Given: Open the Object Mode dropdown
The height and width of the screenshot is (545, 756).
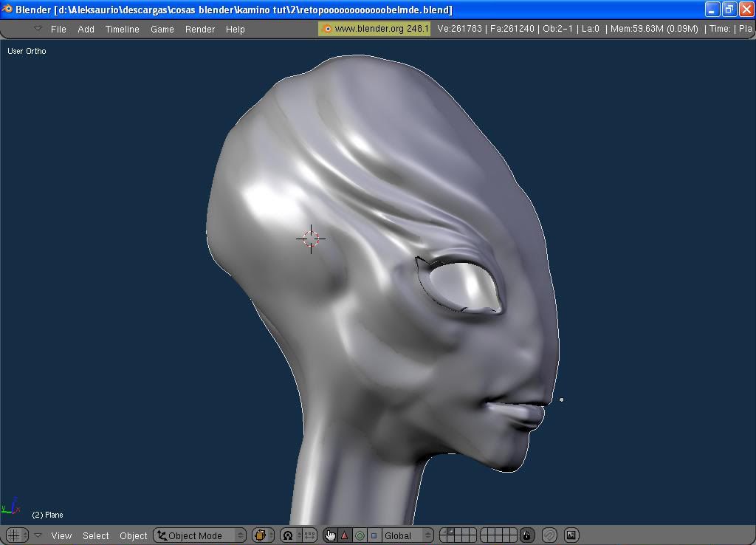Looking at the screenshot, I should point(199,535).
